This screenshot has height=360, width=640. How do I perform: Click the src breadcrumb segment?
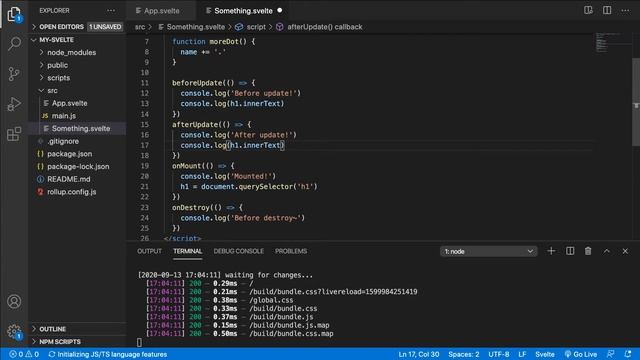coord(140,27)
